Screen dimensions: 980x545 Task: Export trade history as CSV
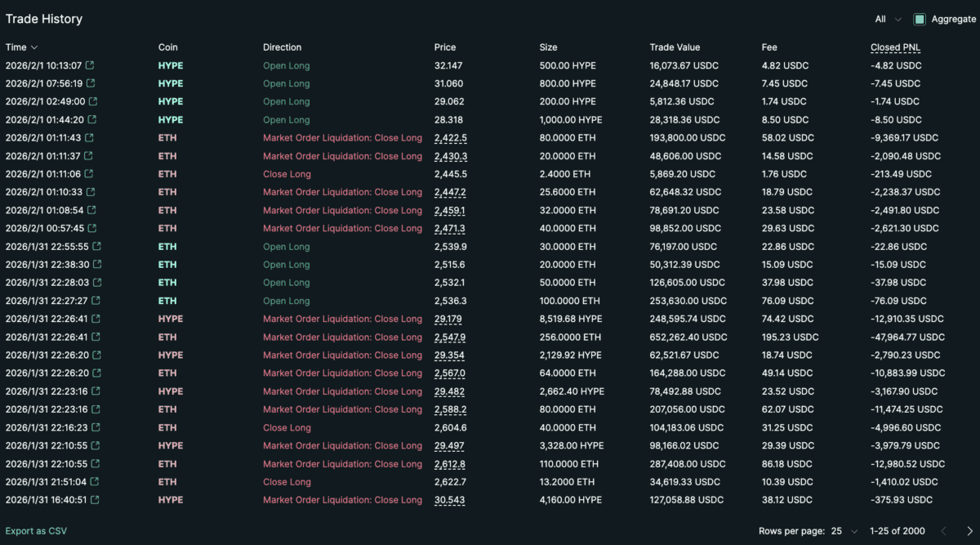point(36,531)
